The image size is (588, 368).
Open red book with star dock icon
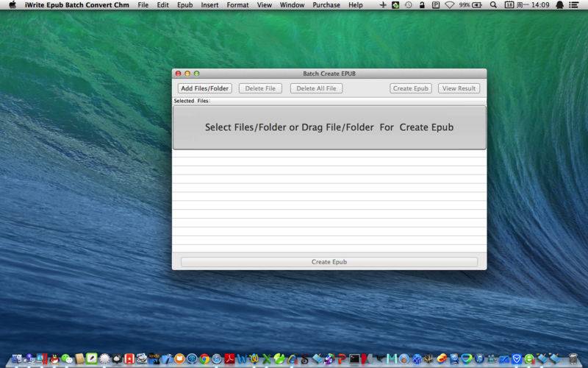coord(129,359)
